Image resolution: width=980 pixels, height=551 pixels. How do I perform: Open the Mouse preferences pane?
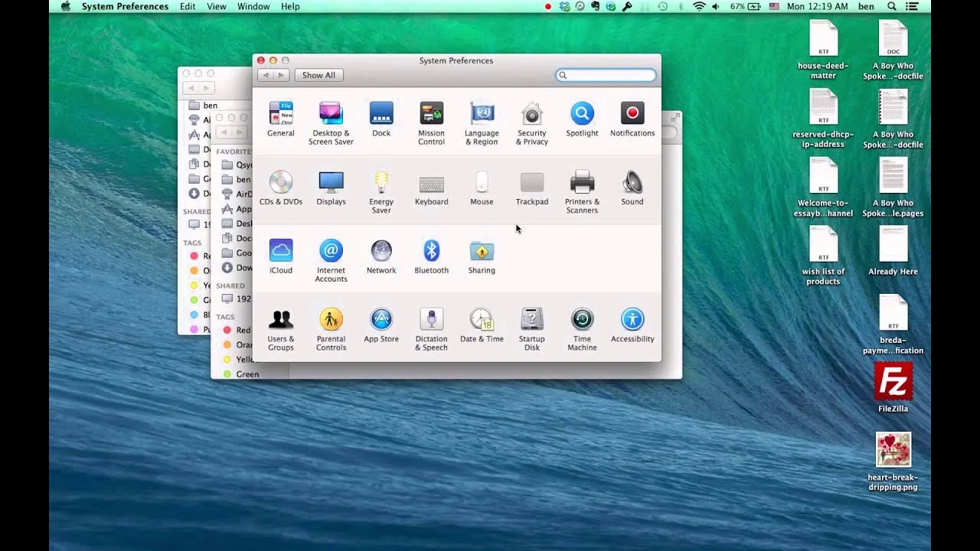(x=482, y=188)
